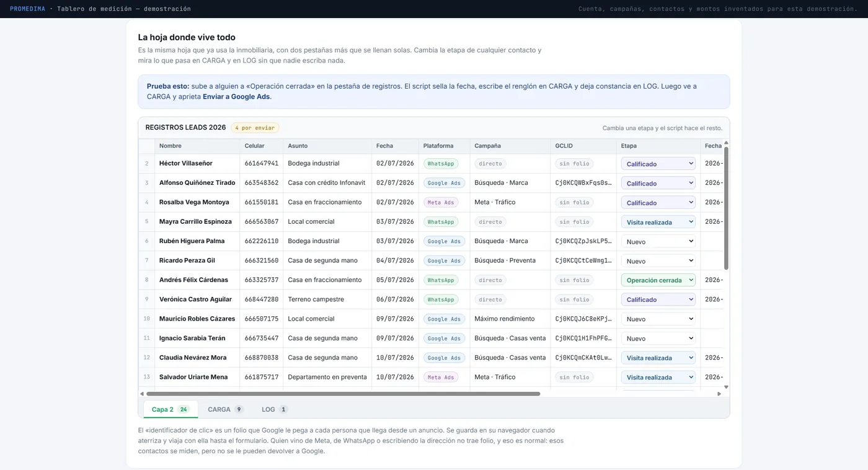
Task: Expand the Etapa selector for Salvador Uriarte Mena
Action: pos(658,377)
